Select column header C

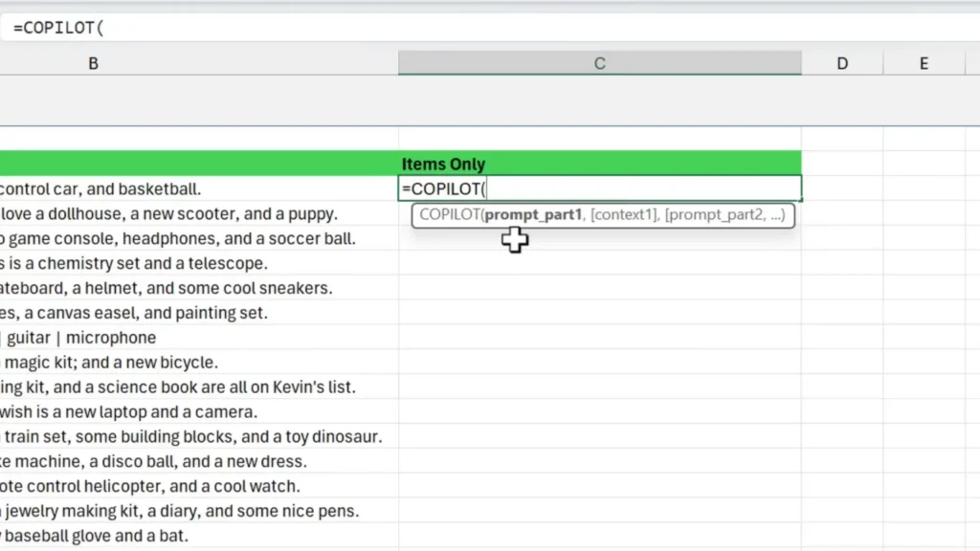click(x=599, y=63)
